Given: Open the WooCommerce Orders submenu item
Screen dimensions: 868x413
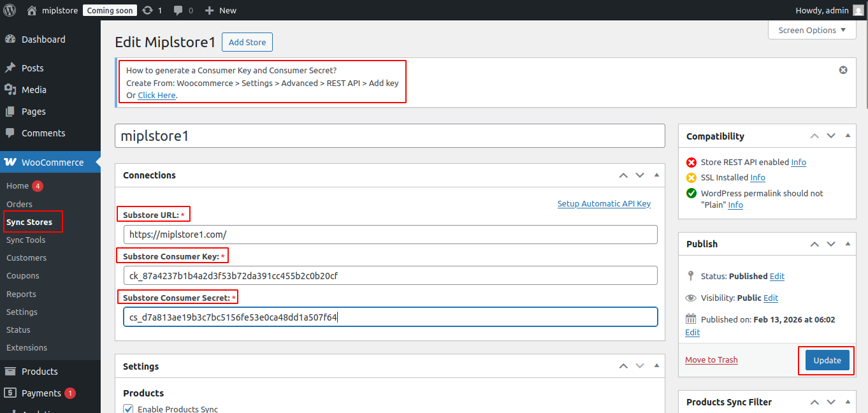Looking at the screenshot, I should [19, 204].
